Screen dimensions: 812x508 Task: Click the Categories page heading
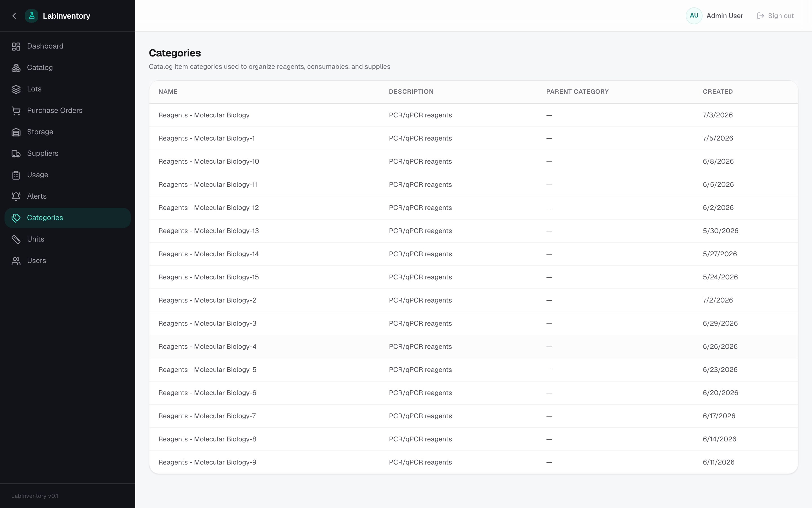click(x=175, y=53)
